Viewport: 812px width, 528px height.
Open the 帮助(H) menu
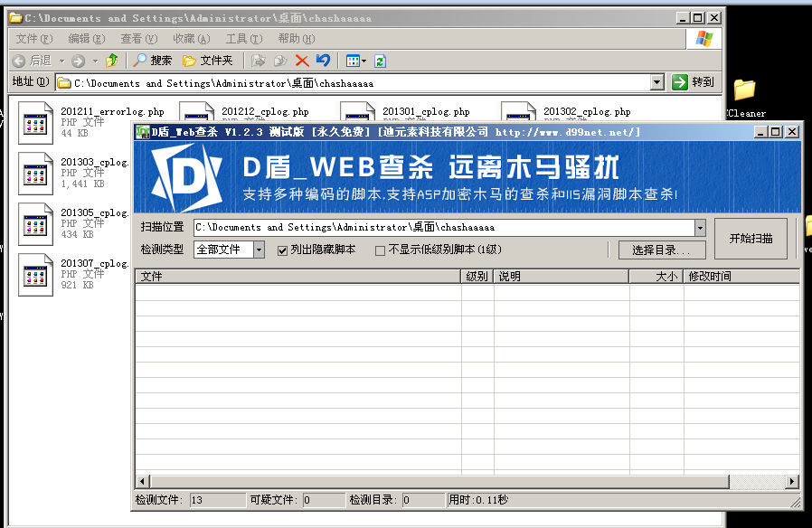click(297, 39)
